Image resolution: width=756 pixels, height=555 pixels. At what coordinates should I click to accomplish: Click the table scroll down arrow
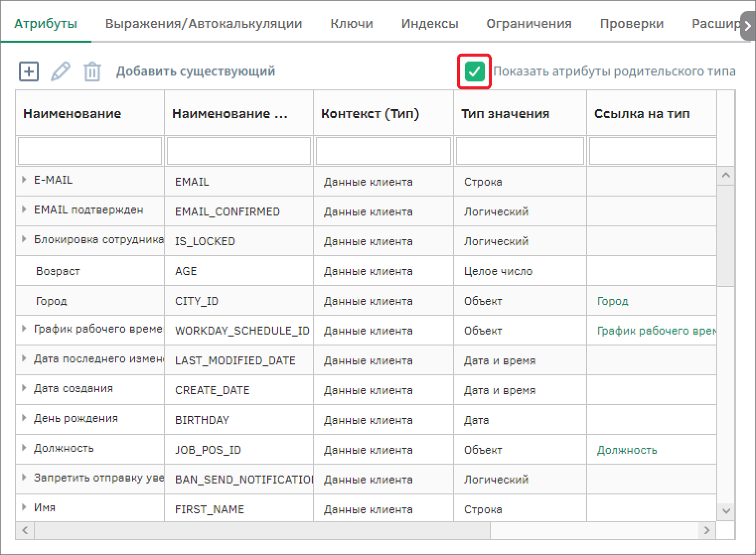pyautogui.click(x=726, y=511)
